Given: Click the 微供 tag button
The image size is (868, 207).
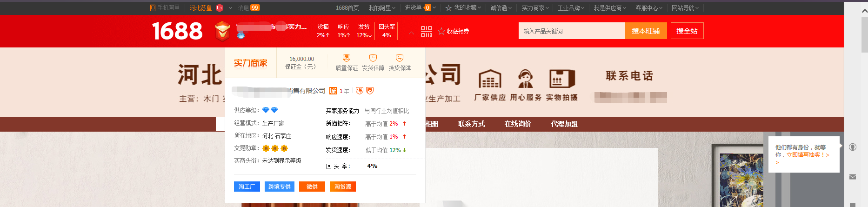Looking at the screenshot, I should click(x=312, y=187).
